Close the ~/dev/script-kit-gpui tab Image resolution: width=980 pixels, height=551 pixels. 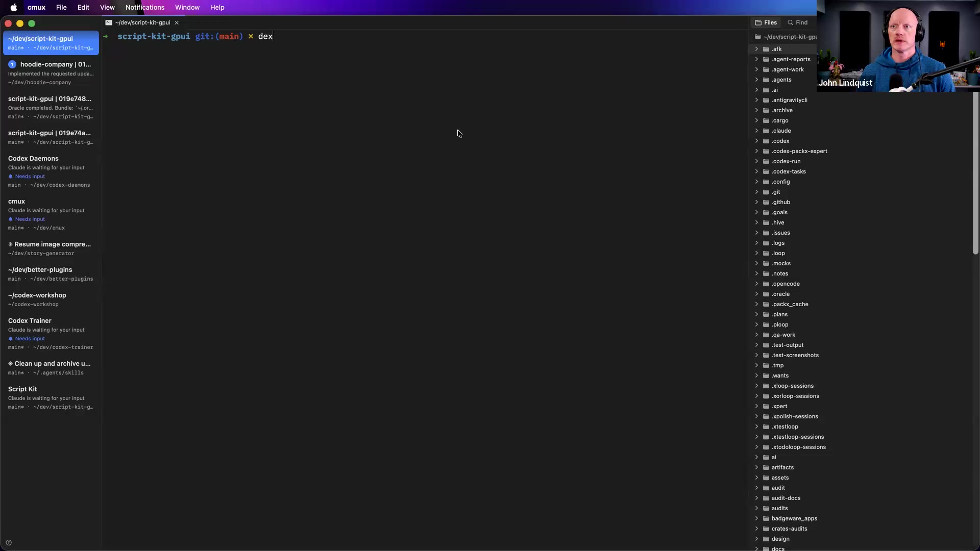tap(177, 22)
